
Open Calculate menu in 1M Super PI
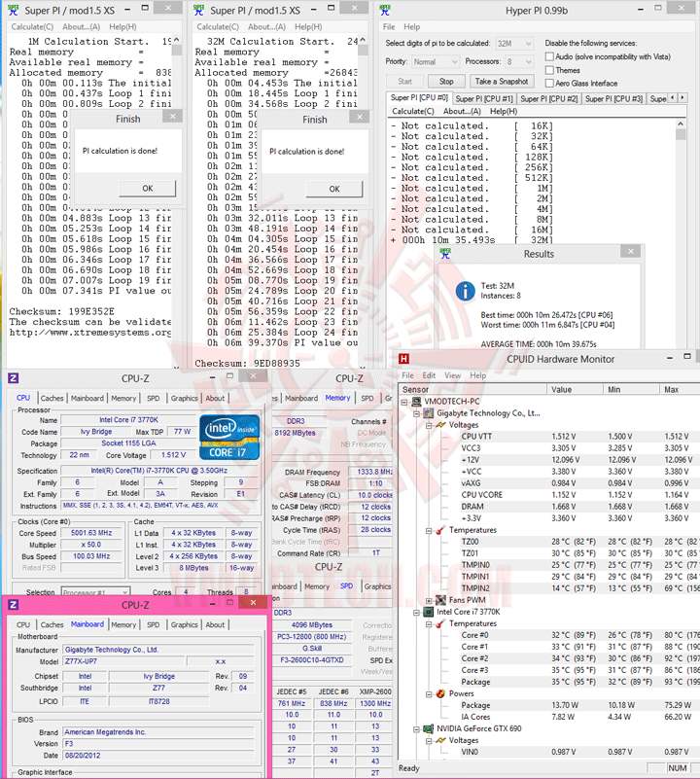pos(32,27)
